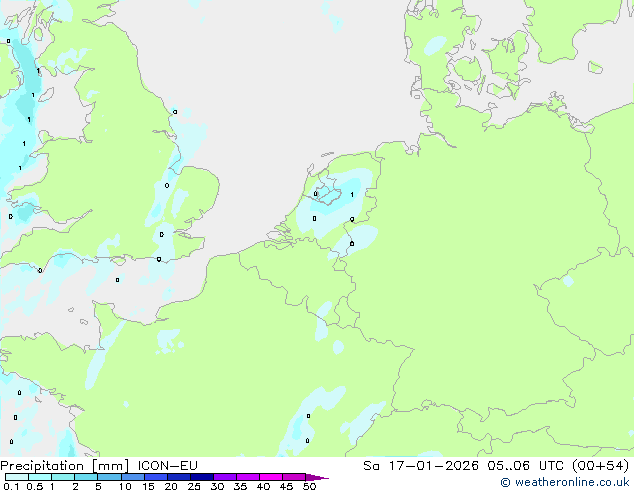Select the "ICON-EU" model name label
This screenshot has width=634, height=490.
pos(167,466)
